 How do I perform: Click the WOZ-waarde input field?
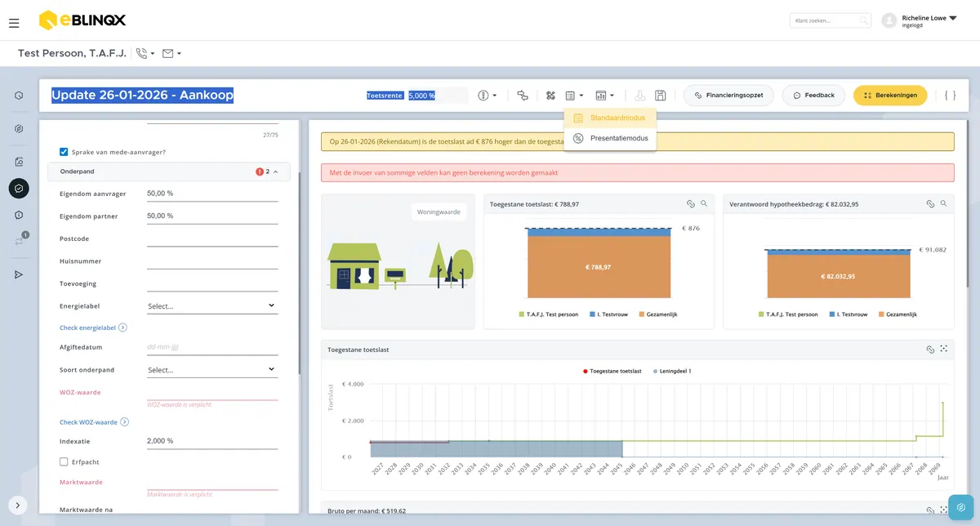pos(212,392)
